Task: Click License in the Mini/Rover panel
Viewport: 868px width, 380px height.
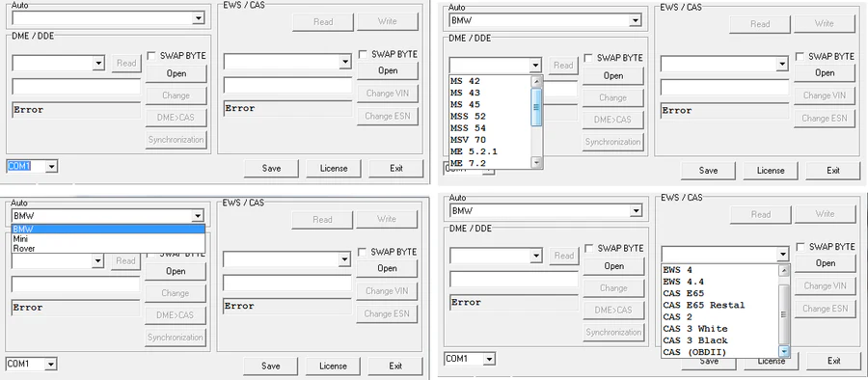Action: point(333,366)
